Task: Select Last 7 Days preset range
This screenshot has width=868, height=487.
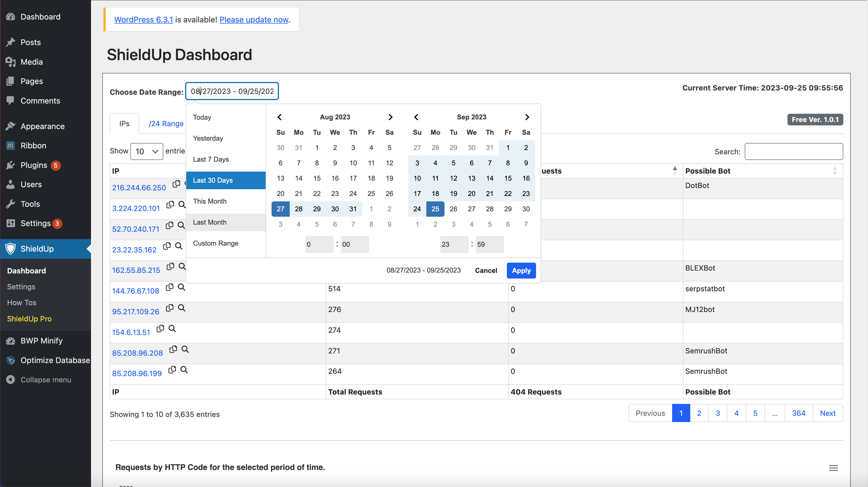Action: (211, 159)
